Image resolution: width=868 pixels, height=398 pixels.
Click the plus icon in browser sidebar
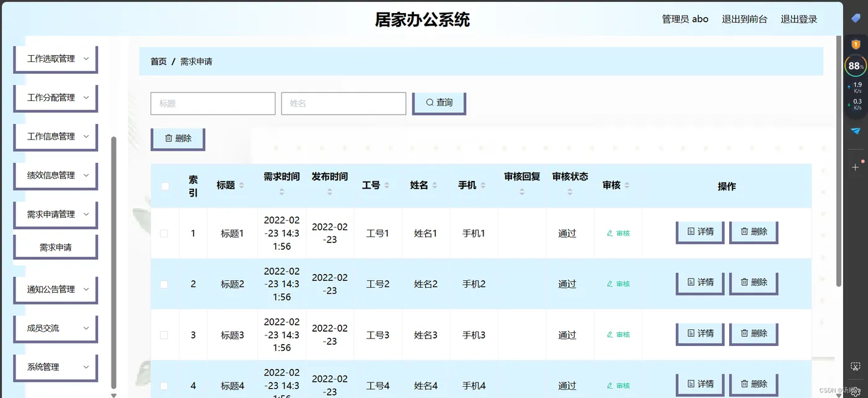856,167
